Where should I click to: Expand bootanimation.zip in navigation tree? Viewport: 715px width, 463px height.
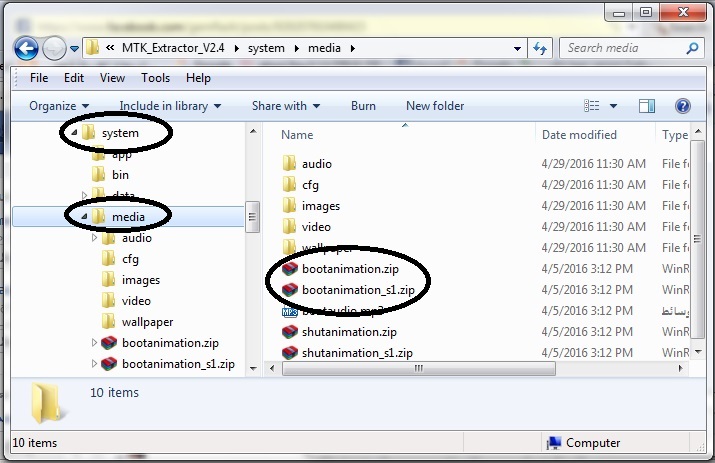[94, 342]
